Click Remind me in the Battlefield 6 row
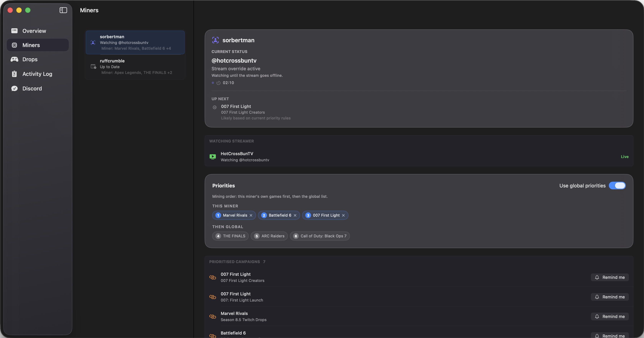This screenshot has height=338, width=644. [609, 336]
